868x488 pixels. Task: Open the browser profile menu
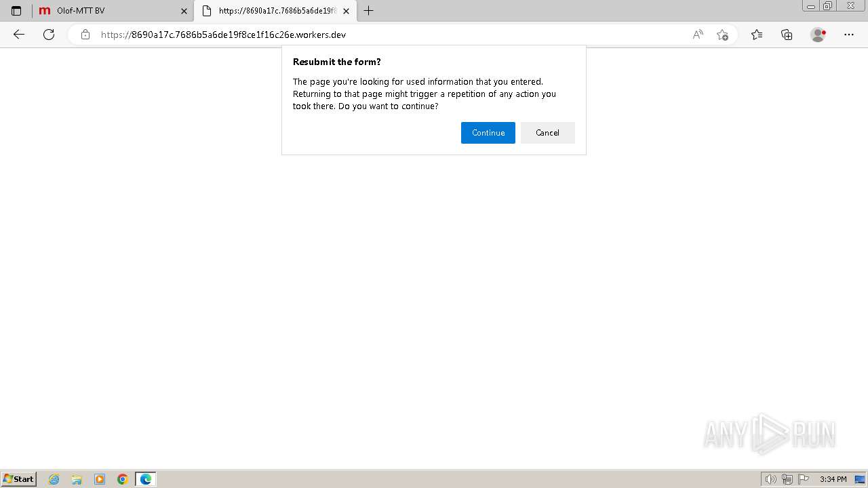tap(818, 35)
